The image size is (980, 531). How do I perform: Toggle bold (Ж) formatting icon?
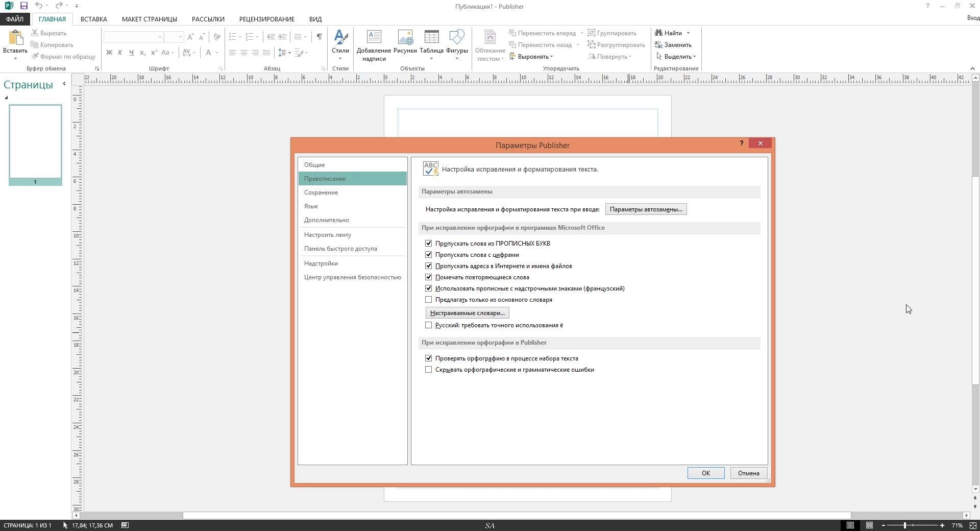(x=109, y=53)
